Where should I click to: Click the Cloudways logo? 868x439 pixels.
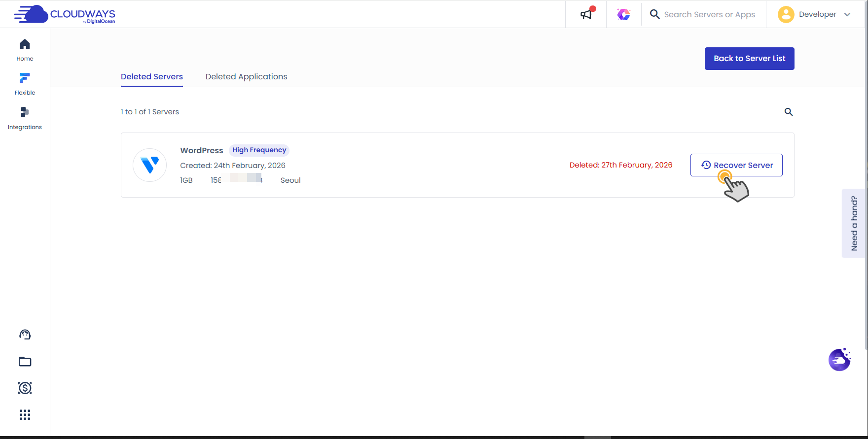pyautogui.click(x=65, y=14)
